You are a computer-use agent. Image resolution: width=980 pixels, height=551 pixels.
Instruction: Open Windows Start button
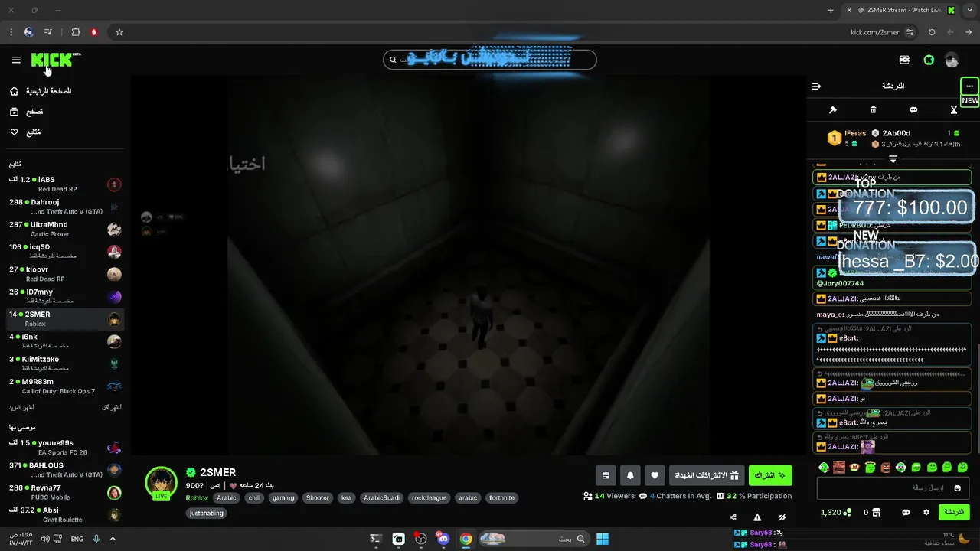pyautogui.click(x=603, y=539)
